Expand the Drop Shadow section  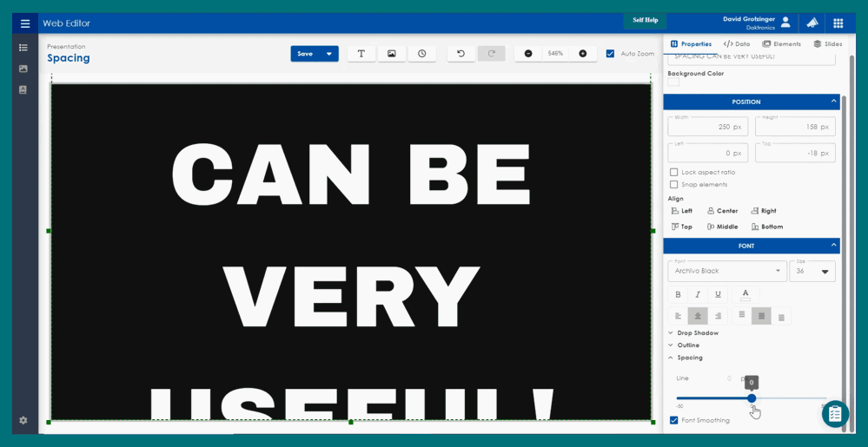click(x=697, y=333)
